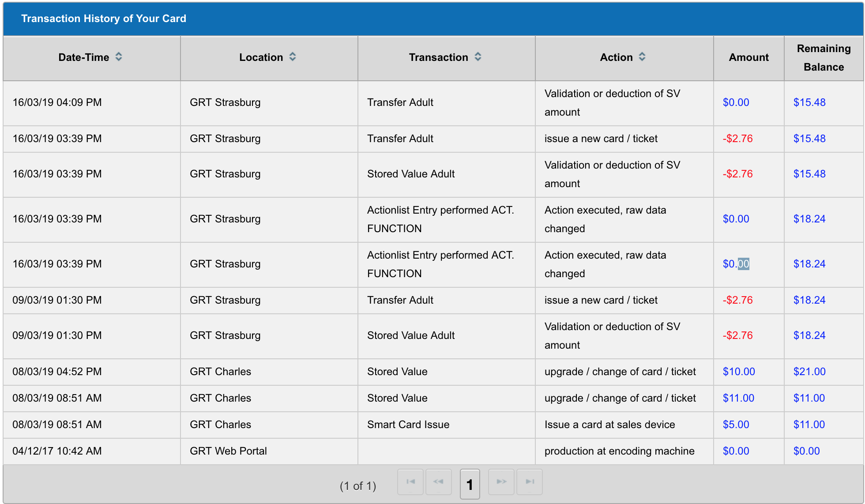Image resolution: width=865 pixels, height=504 pixels.
Task: Jump to last page pagination icon
Action: 530,482
